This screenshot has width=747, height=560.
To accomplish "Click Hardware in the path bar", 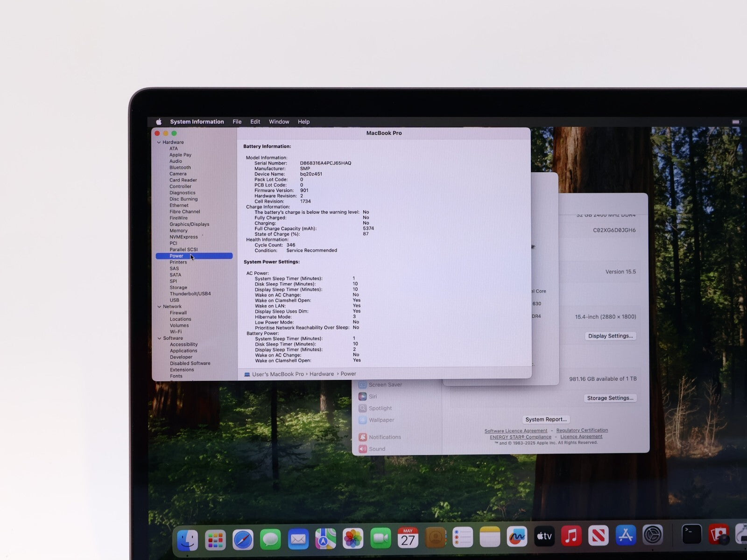I will point(322,374).
